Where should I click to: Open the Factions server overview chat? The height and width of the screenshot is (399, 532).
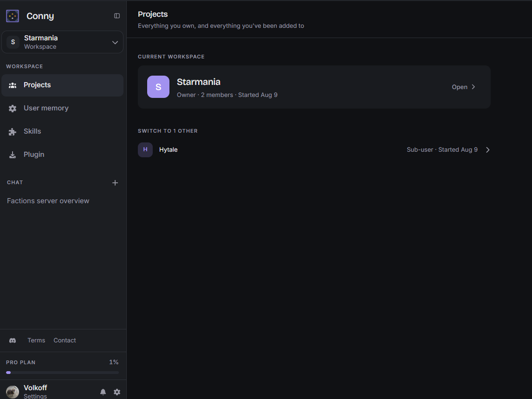coord(48,201)
